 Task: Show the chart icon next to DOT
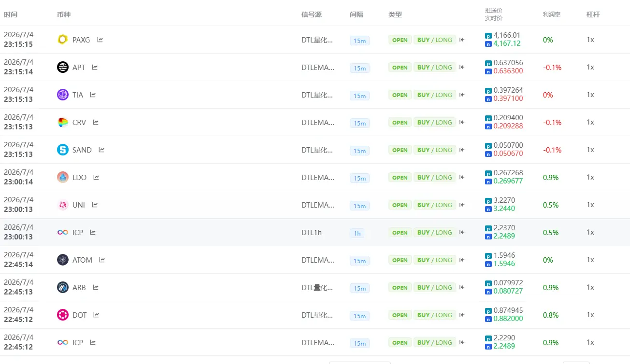pyautogui.click(x=96, y=315)
